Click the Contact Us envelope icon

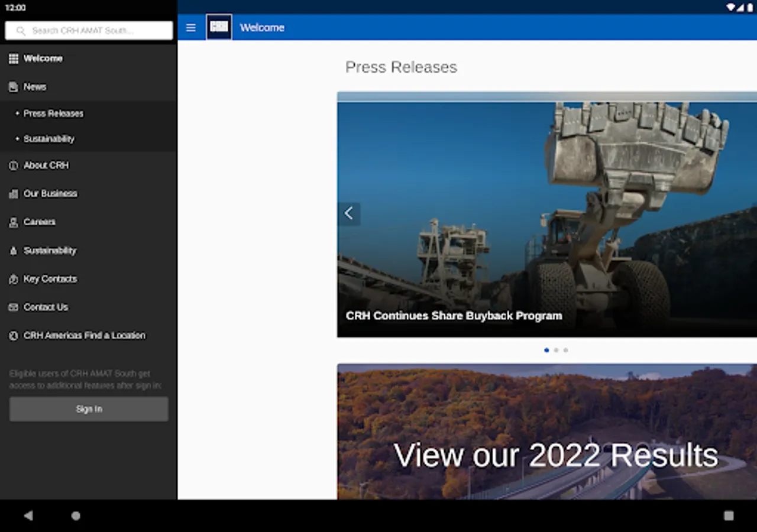14,307
